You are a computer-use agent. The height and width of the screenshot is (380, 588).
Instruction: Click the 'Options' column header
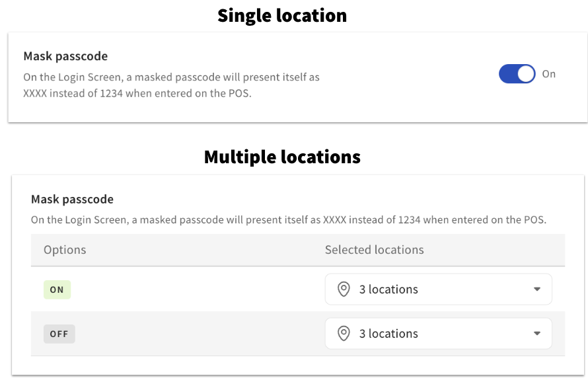tap(65, 250)
